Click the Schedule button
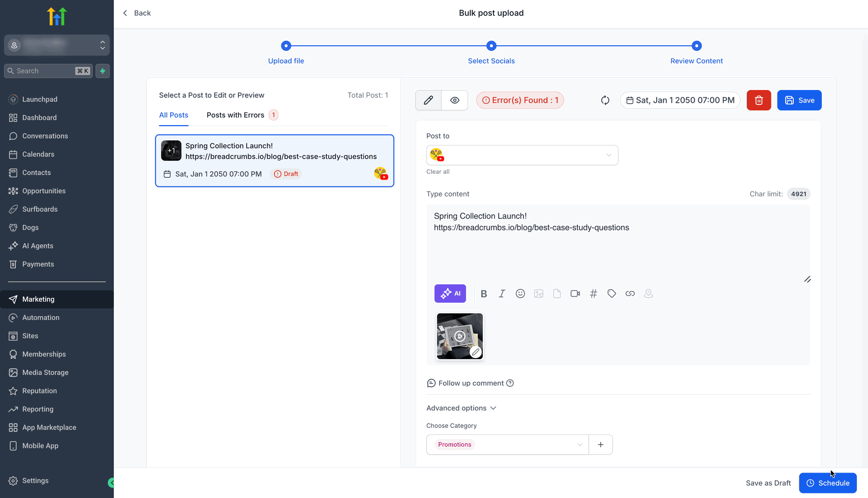 tap(827, 483)
